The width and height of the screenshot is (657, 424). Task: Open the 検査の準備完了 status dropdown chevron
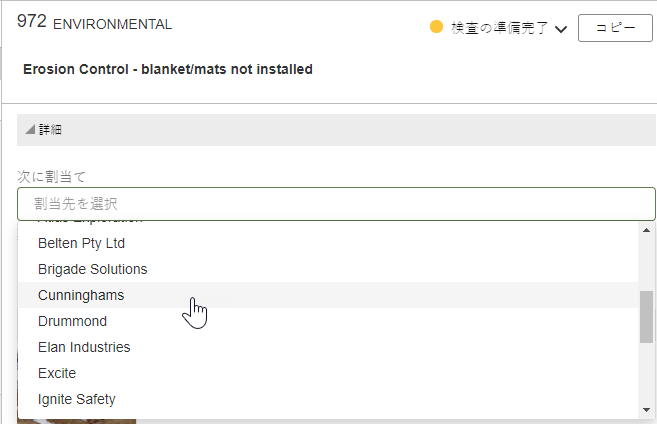point(561,29)
